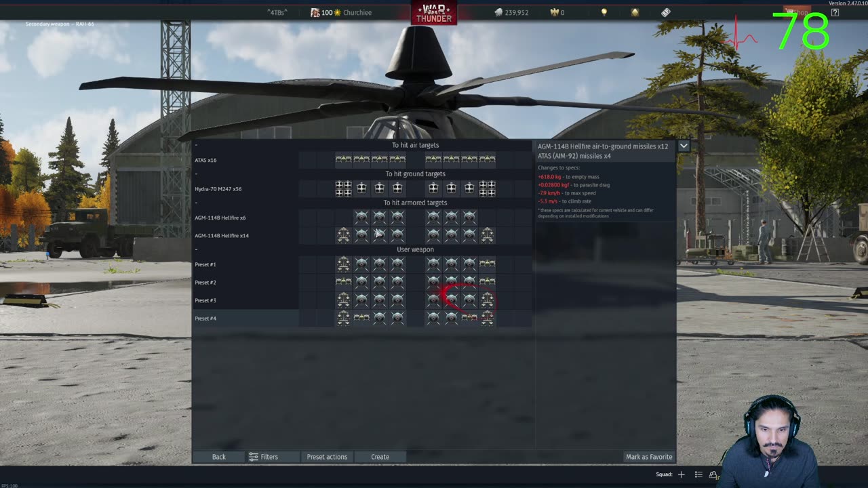Click leftmost ATAS icon in Preset #2 row
This screenshot has width=868, height=488.
tap(343, 282)
